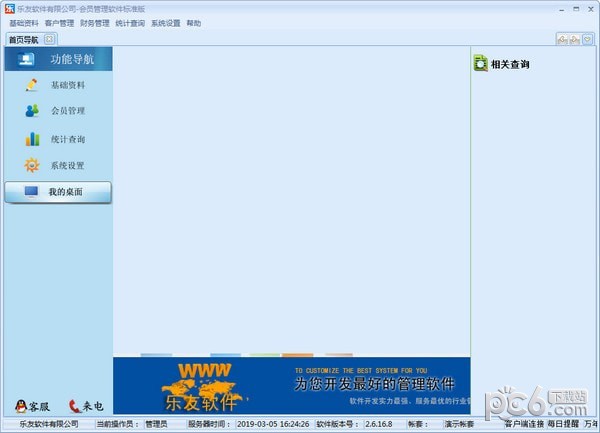
Task: Click the 乐友软件 advertisement banner
Action: [290, 385]
